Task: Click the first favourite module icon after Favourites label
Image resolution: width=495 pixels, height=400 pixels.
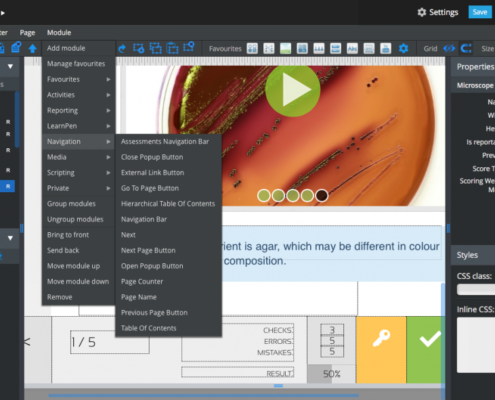Action: 252,49
